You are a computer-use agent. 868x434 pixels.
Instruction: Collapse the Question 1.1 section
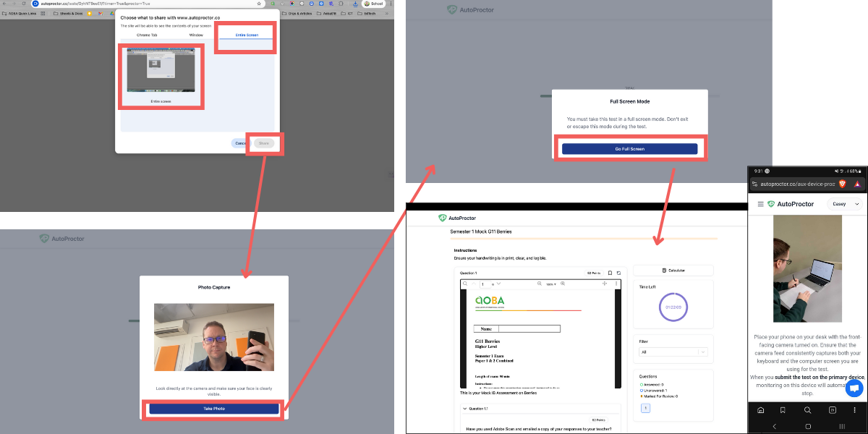click(464, 409)
